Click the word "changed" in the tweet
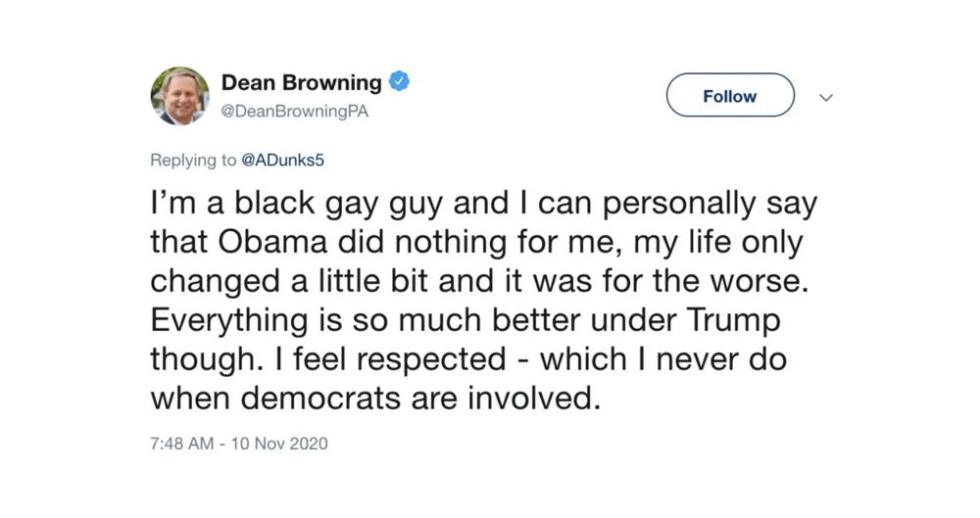This screenshot has width=980, height=518. 215,282
